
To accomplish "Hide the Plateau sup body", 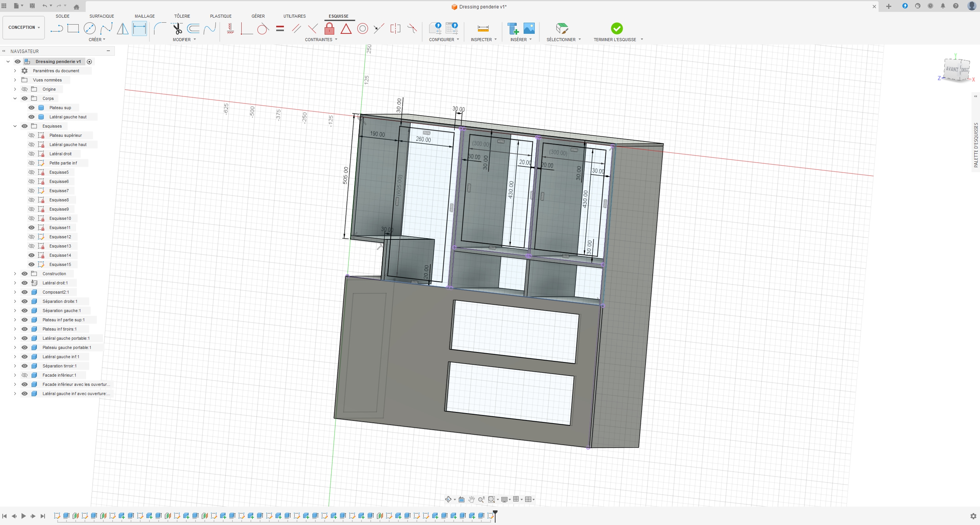I will click(x=32, y=108).
